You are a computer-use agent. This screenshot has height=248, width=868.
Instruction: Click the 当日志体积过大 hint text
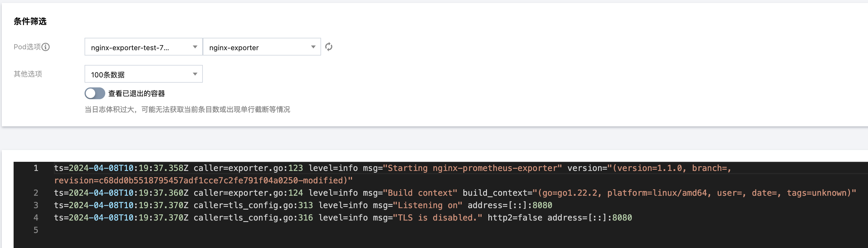pyautogui.click(x=187, y=110)
